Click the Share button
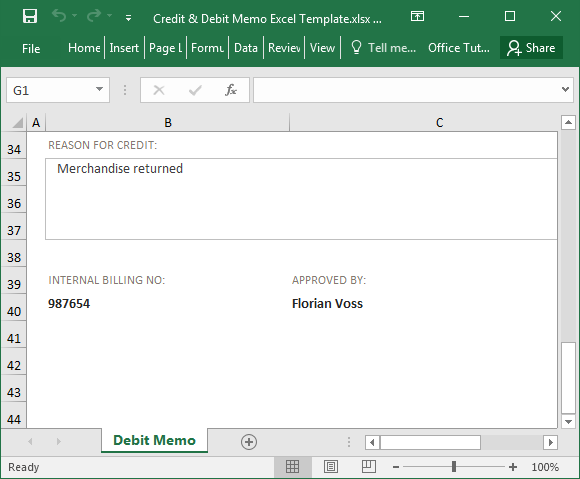580x479 pixels. tap(531, 48)
